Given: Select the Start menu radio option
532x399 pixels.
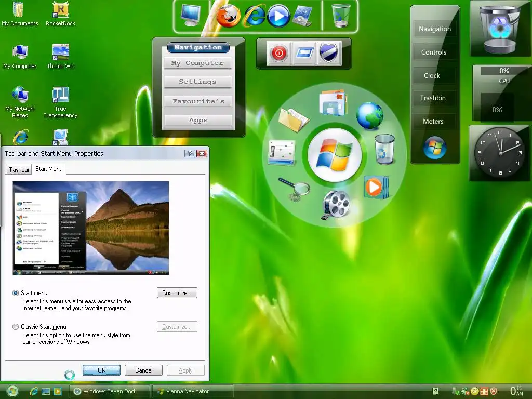Looking at the screenshot, I should pos(15,293).
